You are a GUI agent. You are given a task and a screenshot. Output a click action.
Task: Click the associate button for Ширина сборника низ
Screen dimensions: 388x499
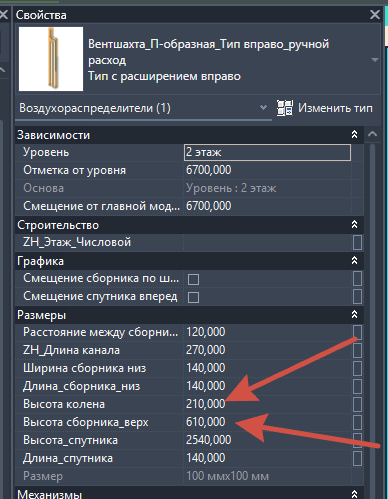(357, 368)
